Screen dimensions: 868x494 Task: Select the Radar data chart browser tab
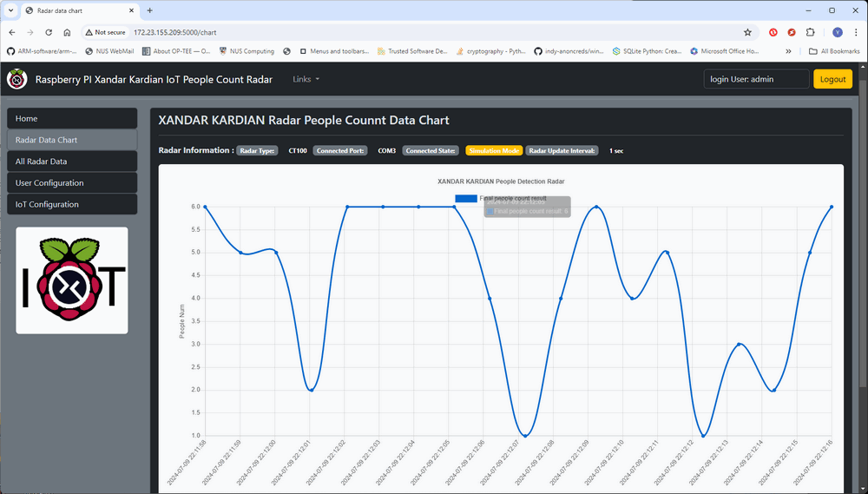[x=80, y=10]
